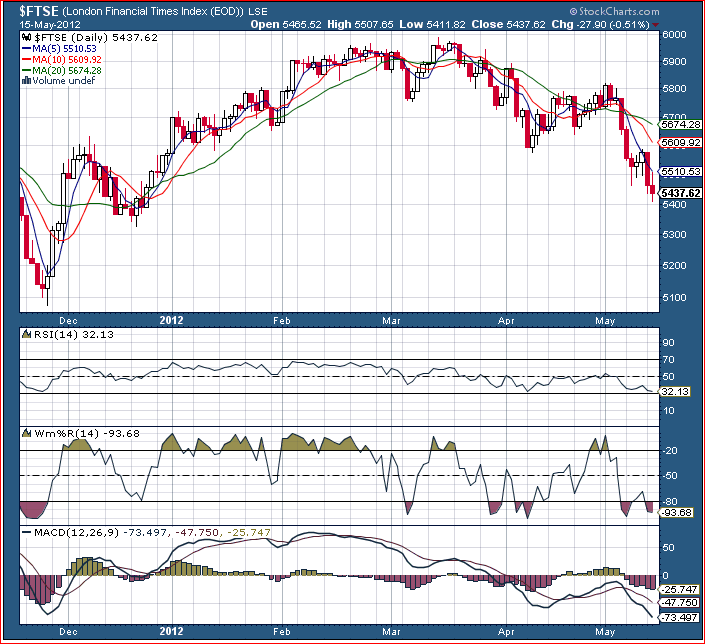705x644 pixels.
Task: Click the StockCharts.com copyright label
Action: (614, 11)
